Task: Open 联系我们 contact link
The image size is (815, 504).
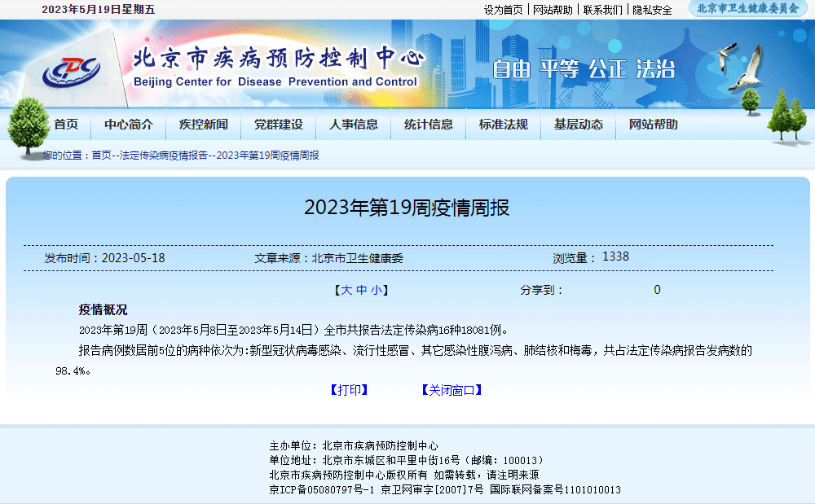Action: [x=603, y=11]
